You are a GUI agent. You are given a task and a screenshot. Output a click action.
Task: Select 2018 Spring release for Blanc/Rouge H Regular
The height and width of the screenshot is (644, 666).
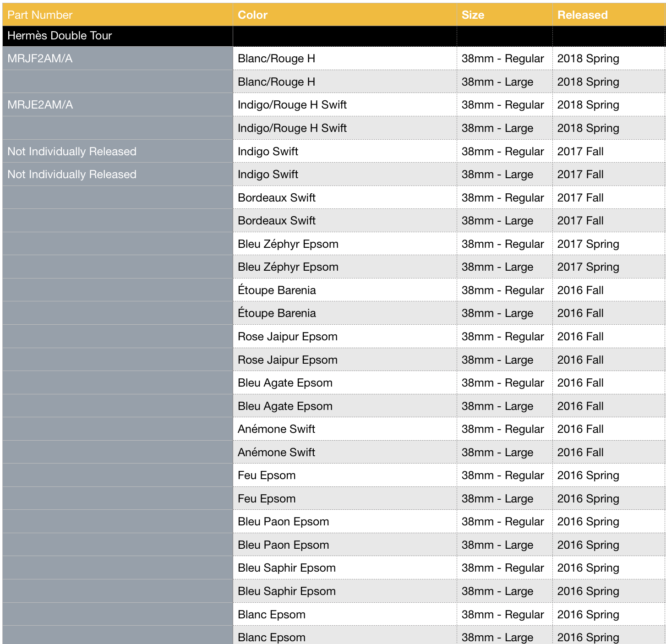coord(588,59)
